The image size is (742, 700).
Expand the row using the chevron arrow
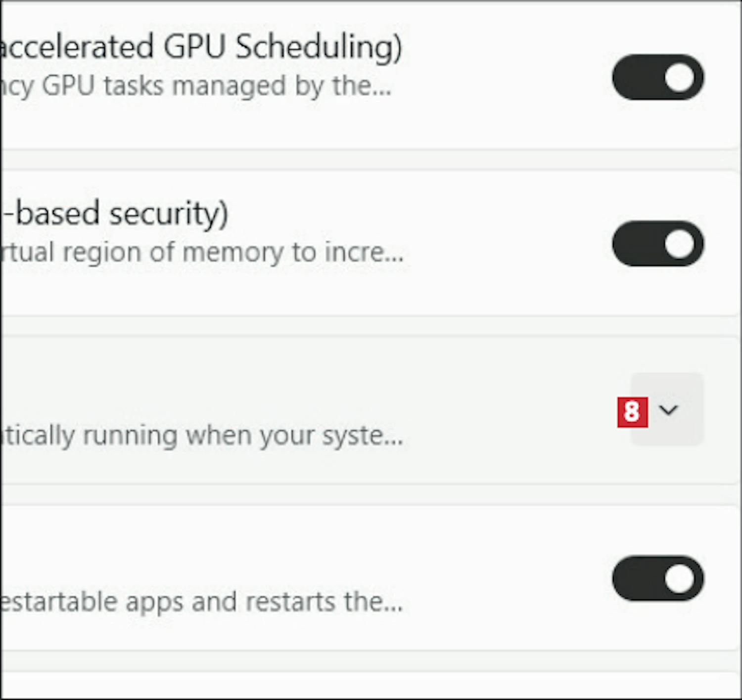(668, 410)
